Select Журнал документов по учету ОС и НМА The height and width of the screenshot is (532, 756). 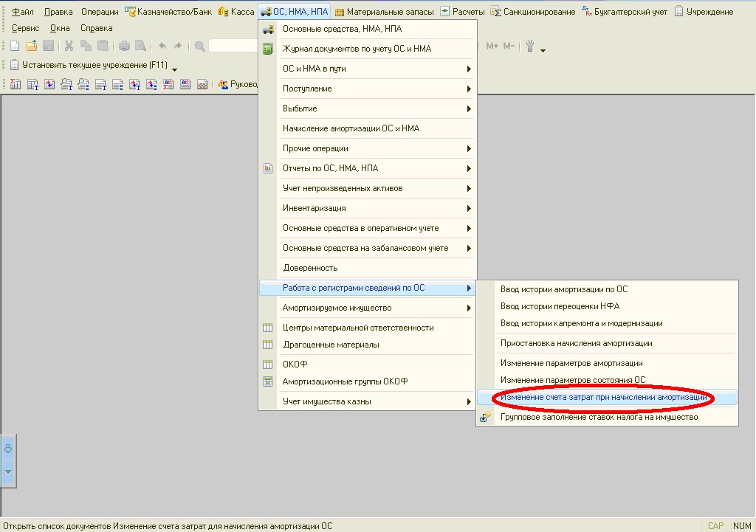(368, 49)
